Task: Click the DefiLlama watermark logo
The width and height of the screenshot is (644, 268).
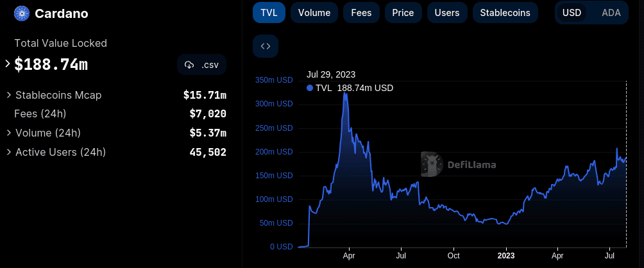Action: (x=433, y=164)
